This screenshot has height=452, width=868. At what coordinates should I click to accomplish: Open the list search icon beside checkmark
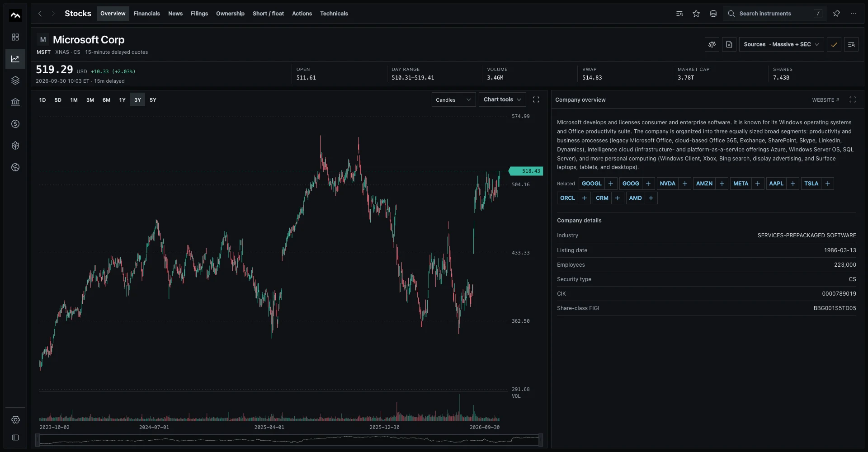coord(851,44)
